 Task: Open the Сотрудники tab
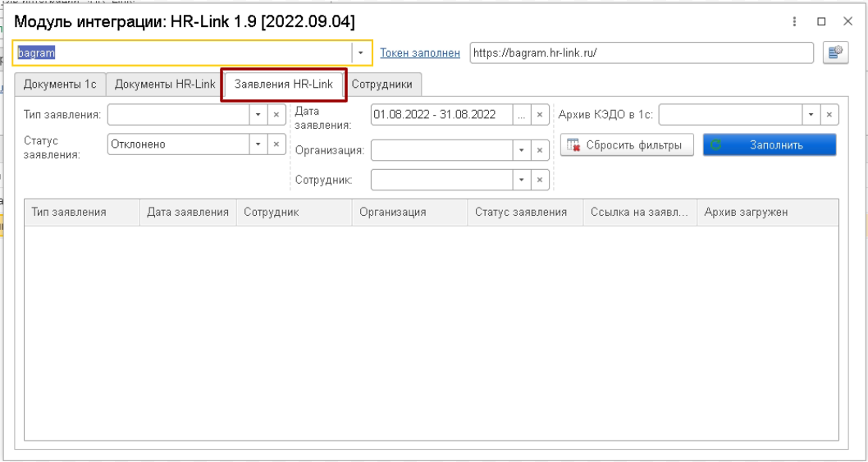[382, 85]
